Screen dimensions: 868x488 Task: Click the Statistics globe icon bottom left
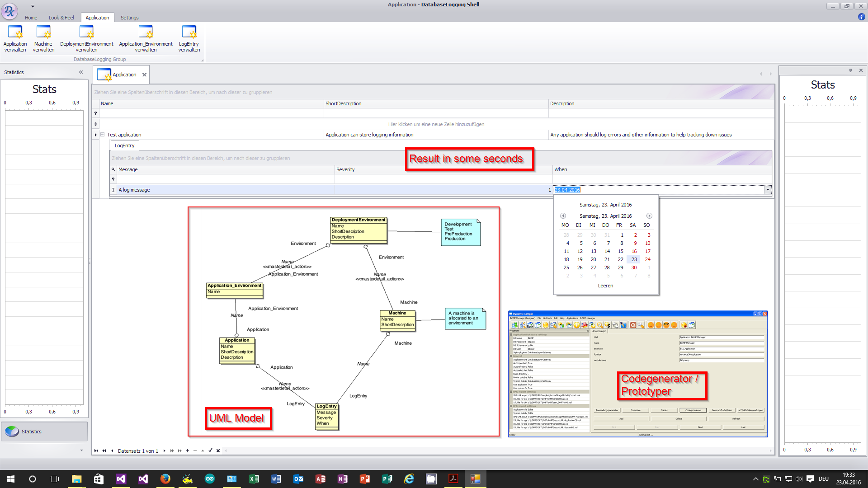11,432
